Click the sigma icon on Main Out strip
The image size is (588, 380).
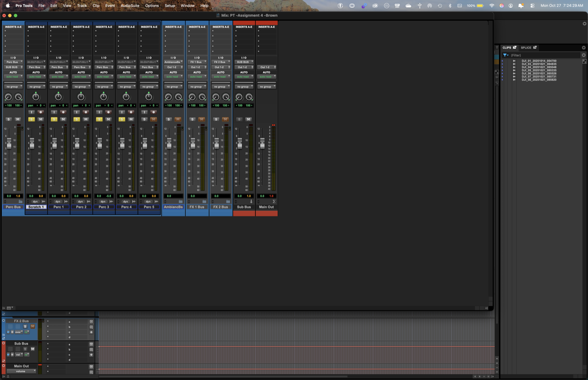tap(274, 201)
